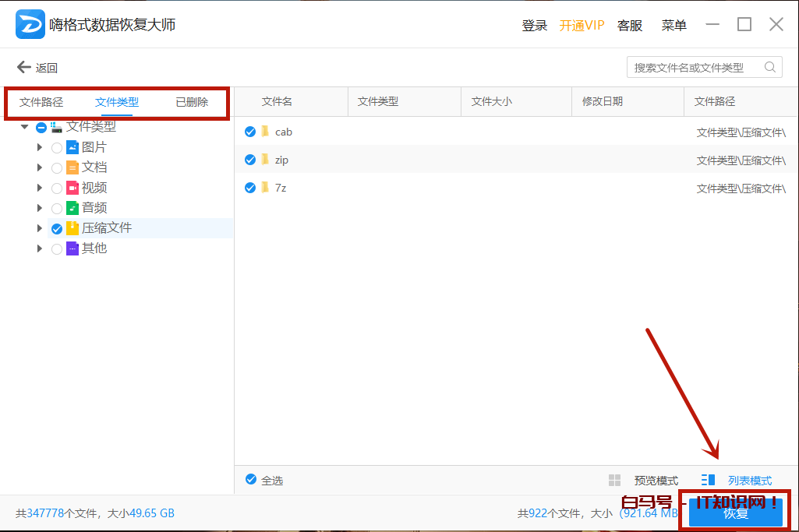799x532 pixels.
Task: Click the search magnifier icon
Action: 770,67
